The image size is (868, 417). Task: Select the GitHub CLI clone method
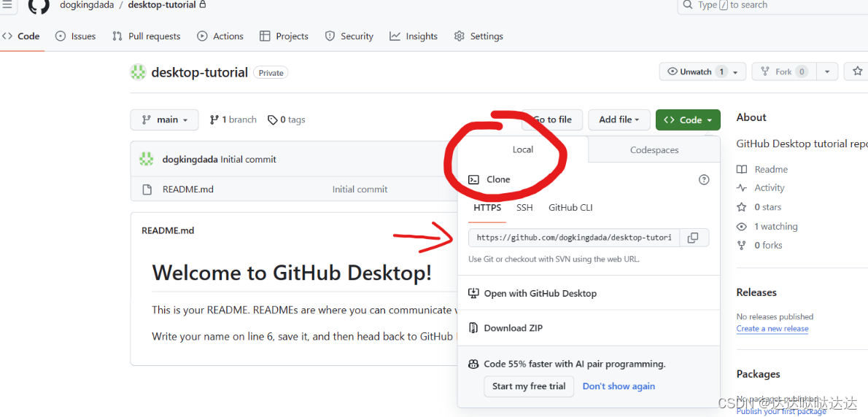point(570,207)
